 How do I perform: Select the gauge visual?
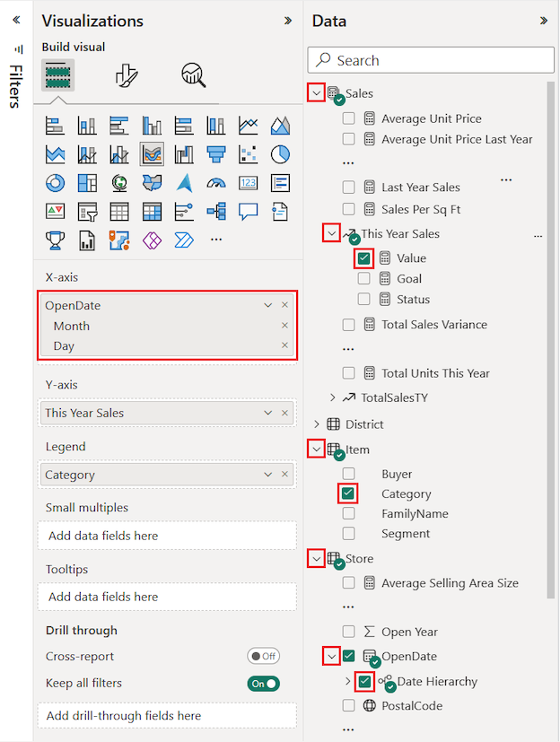pyautogui.click(x=216, y=183)
